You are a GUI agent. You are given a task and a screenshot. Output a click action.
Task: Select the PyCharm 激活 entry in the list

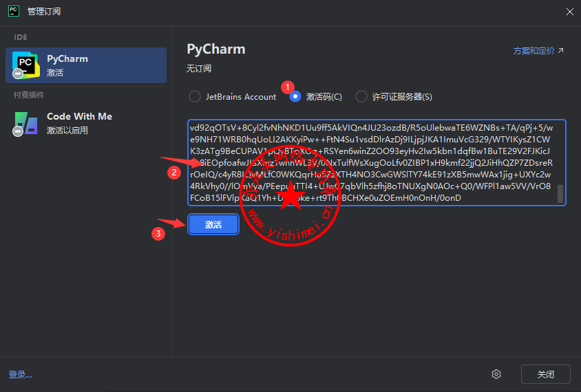[86, 65]
